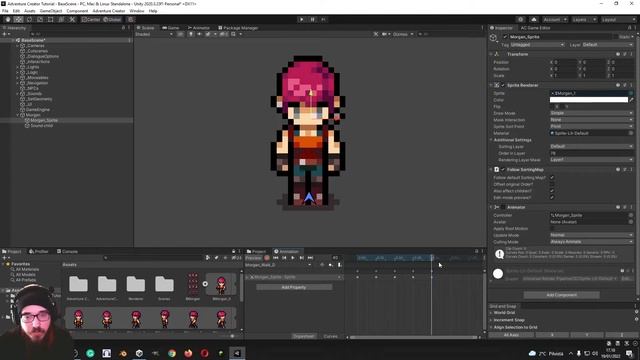Image resolution: width=640 pixels, height=360 pixels.
Task: Toggle the Sprite Renderer enabled checkbox
Action: pos(503,85)
